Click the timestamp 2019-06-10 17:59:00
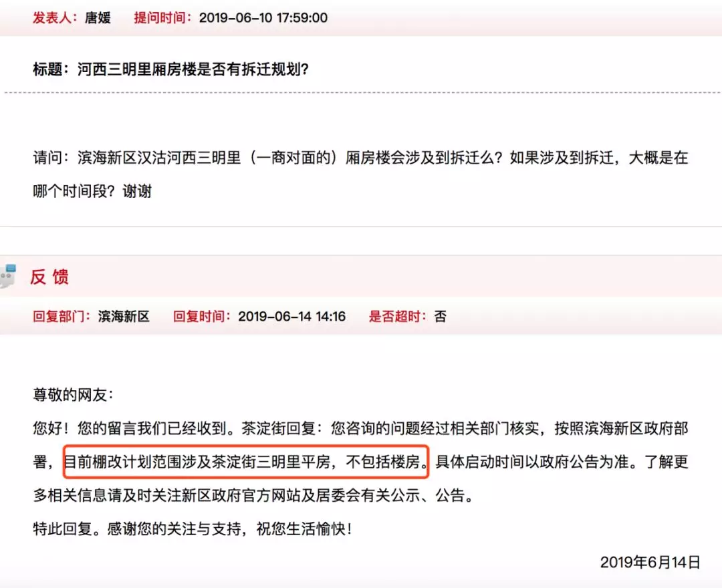This screenshot has width=722, height=588. click(263, 18)
